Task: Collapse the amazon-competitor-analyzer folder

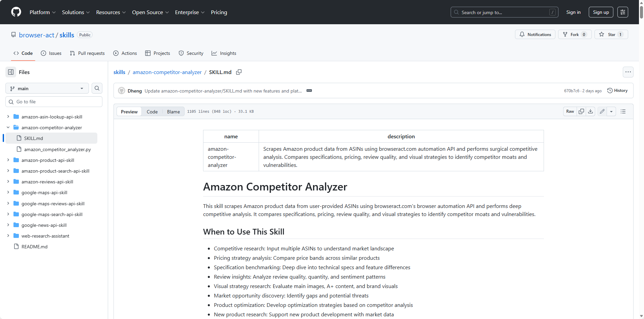Action: tap(8, 128)
